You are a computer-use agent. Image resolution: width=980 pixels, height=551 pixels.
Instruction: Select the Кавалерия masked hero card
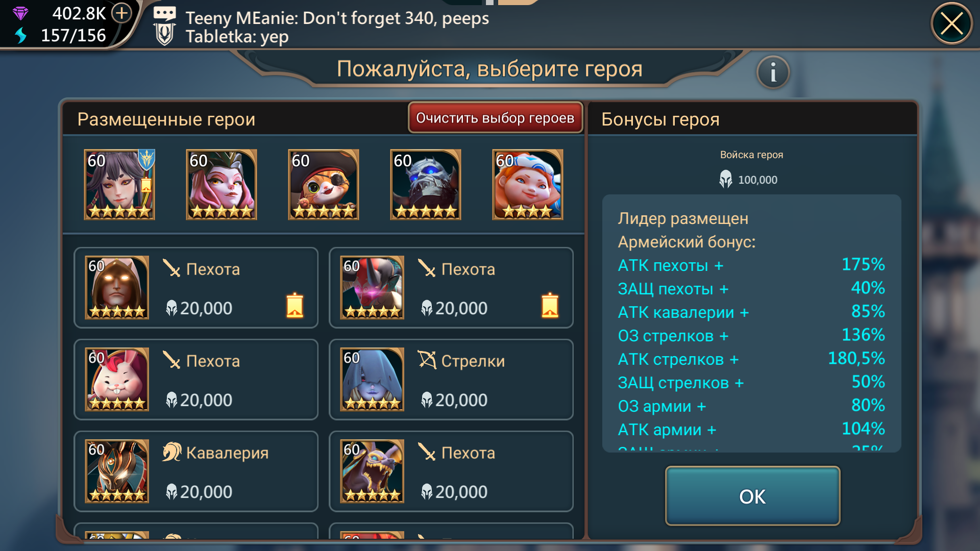[196, 471]
